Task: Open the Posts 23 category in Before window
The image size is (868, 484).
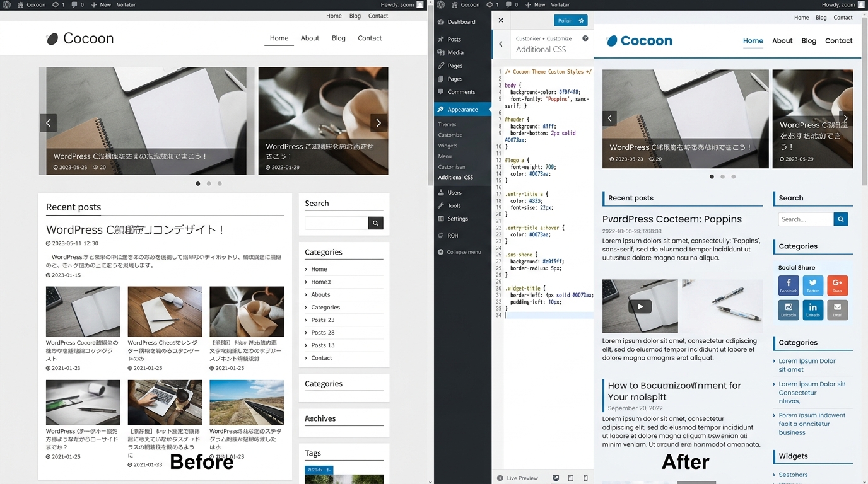Action: click(x=323, y=320)
